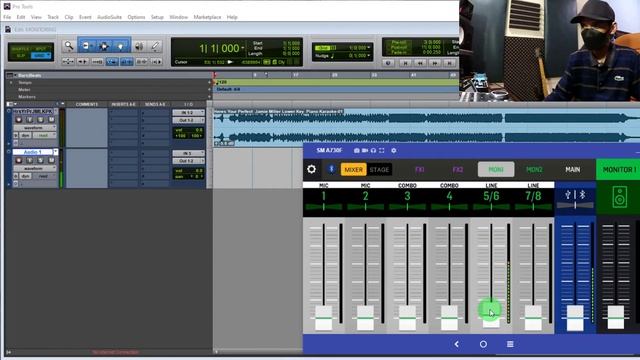Select the MIXER view button
This screenshot has width=640, height=360.
click(x=353, y=169)
